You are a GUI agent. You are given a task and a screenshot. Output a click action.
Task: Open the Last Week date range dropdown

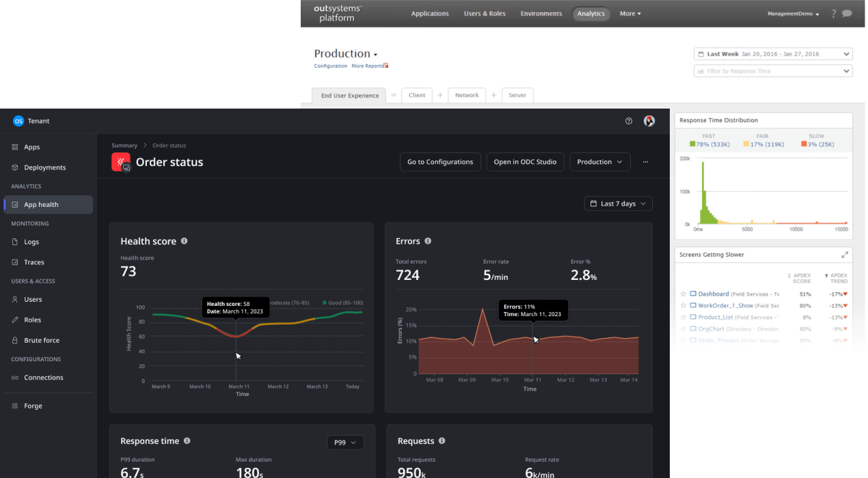pos(773,54)
